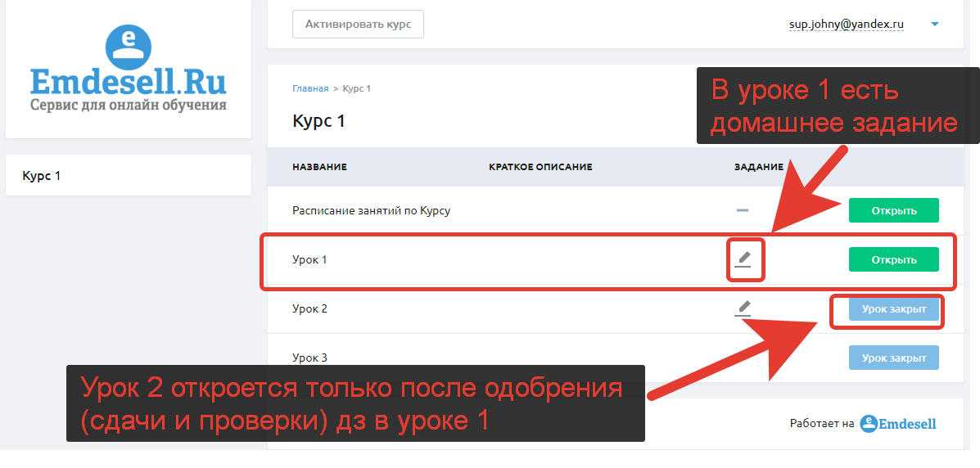
Task: Click the Курс 1 page heading
Action: [x=318, y=120]
